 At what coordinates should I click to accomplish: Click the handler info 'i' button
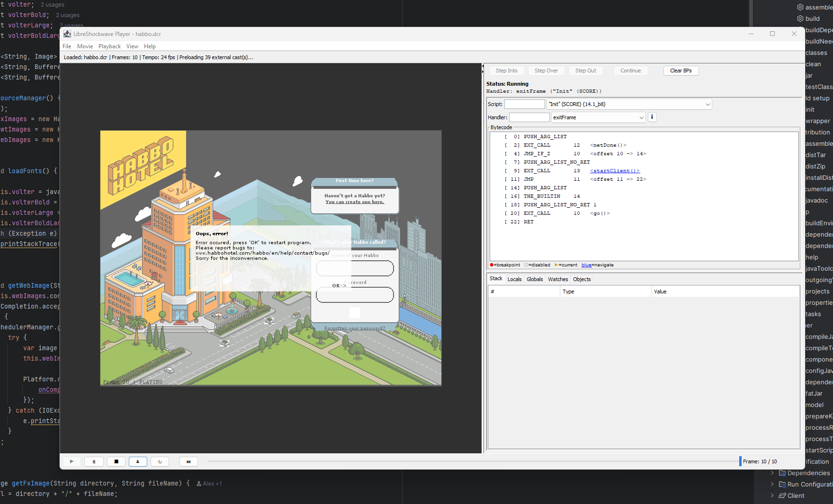(652, 117)
